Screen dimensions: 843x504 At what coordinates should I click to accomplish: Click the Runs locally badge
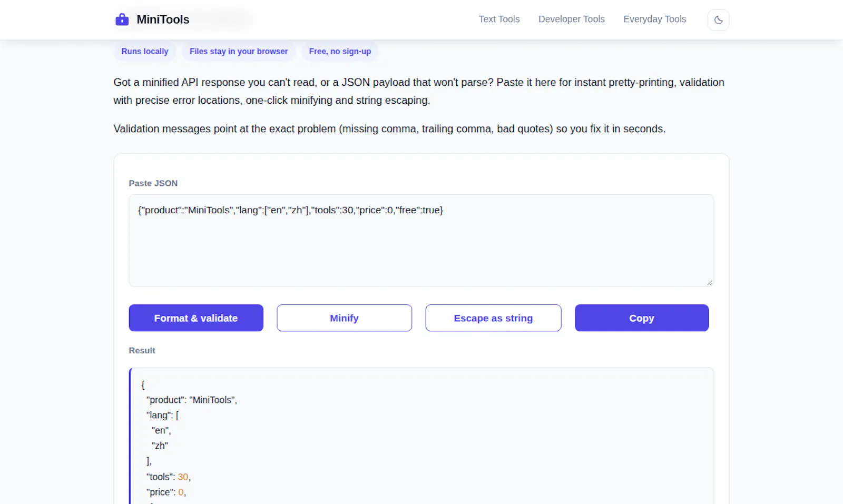click(145, 51)
